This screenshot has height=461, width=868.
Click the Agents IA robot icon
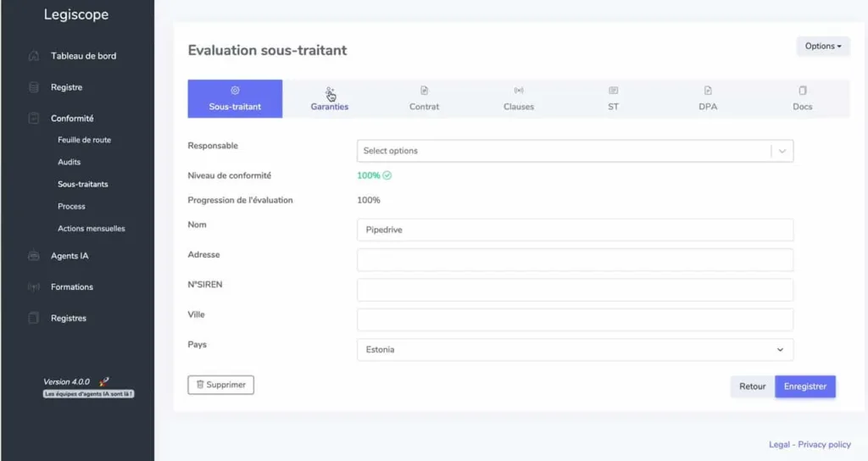tap(34, 256)
